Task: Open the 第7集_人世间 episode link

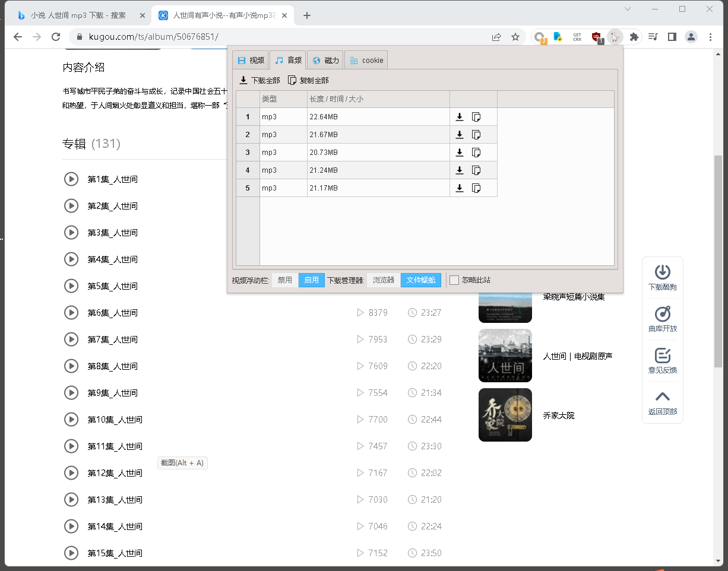Action: click(113, 340)
